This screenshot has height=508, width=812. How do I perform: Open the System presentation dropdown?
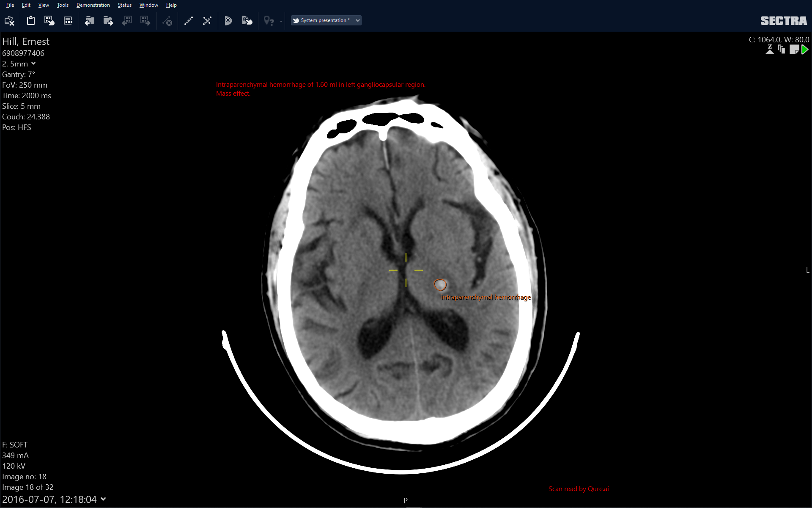(326, 20)
